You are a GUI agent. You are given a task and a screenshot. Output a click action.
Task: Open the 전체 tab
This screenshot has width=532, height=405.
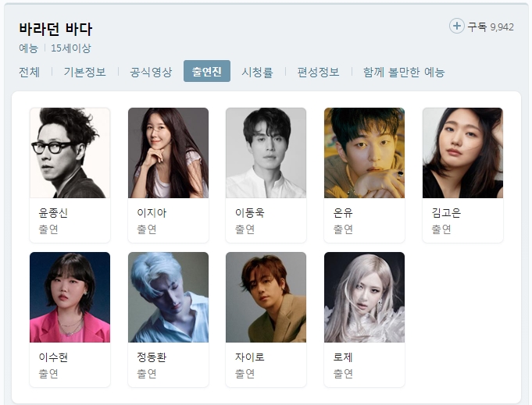tap(29, 72)
